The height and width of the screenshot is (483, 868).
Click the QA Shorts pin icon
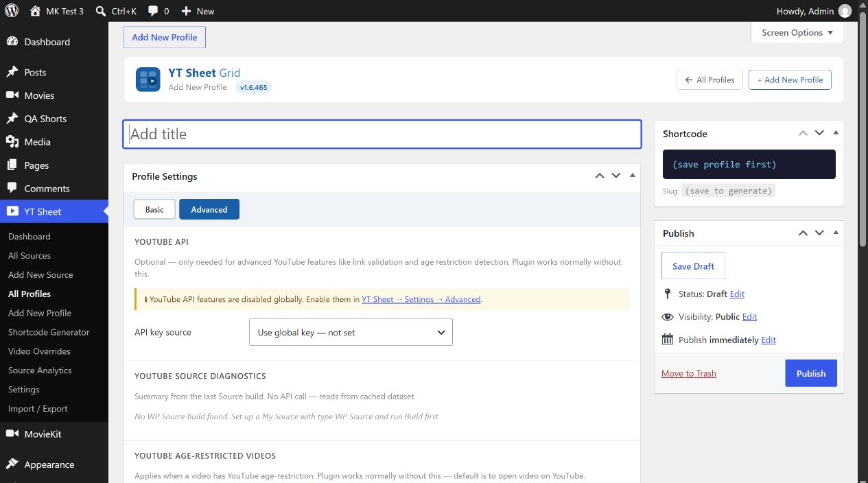(x=12, y=119)
